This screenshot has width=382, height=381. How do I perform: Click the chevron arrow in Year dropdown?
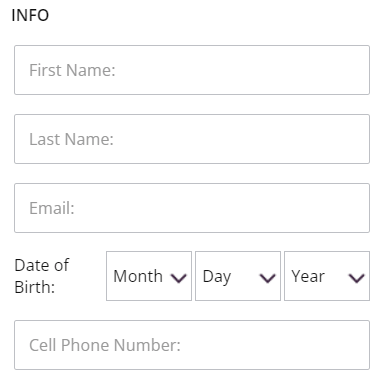357,278
